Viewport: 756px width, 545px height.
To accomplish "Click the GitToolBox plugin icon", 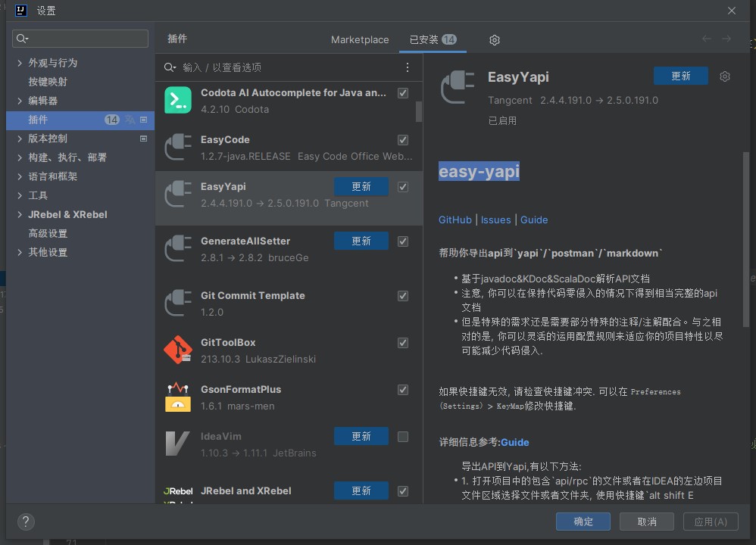I will (x=178, y=350).
